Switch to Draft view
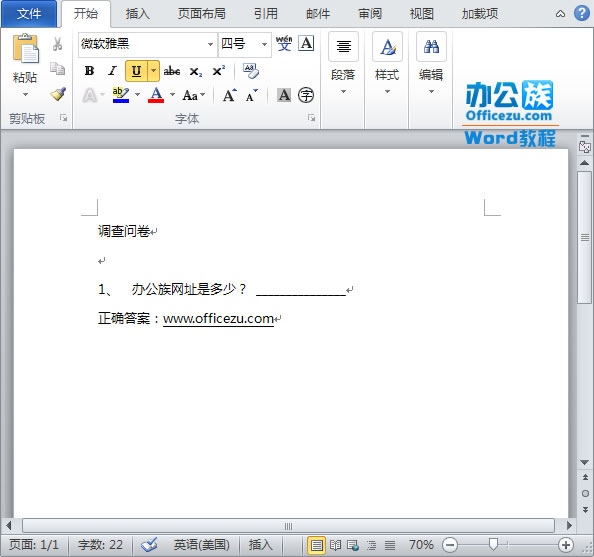 pyautogui.click(x=390, y=545)
